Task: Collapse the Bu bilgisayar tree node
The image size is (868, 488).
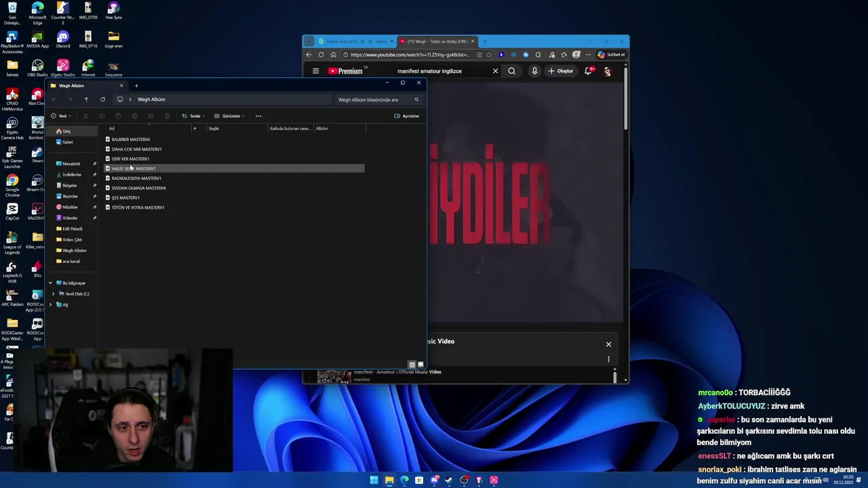Action: [50, 283]
